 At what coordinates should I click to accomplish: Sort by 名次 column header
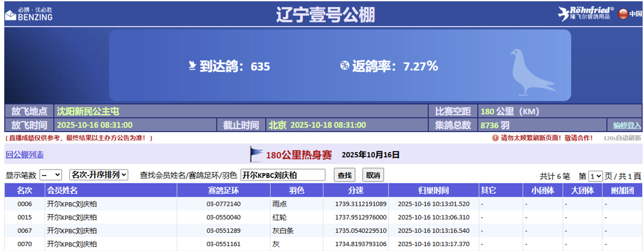coord(25,191)
